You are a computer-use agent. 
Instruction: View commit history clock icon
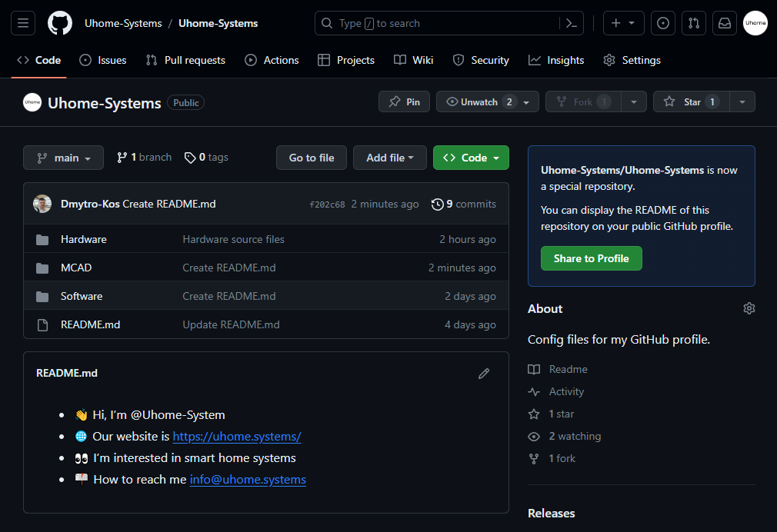437,204
